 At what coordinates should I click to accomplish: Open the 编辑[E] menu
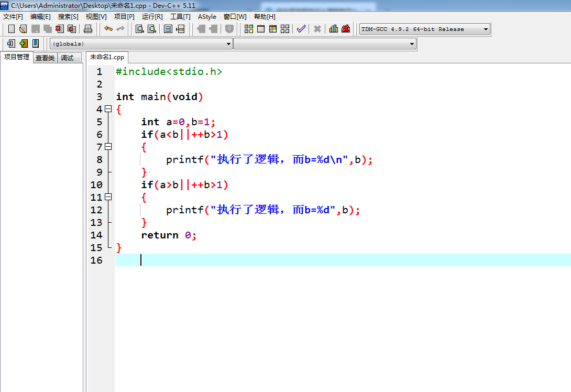tap(40, 17)
